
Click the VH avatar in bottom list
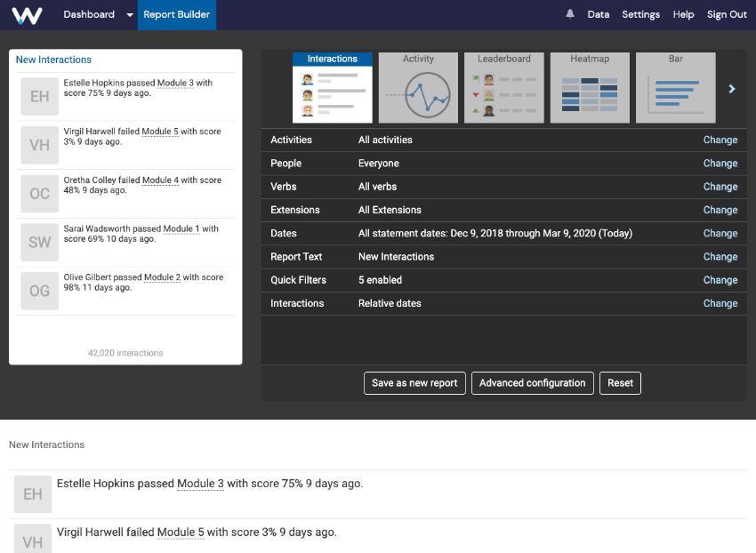(33, 539)
